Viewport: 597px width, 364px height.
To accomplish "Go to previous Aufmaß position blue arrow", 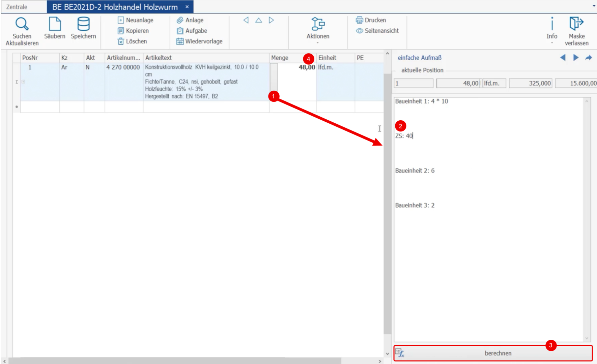I will 563,58.
